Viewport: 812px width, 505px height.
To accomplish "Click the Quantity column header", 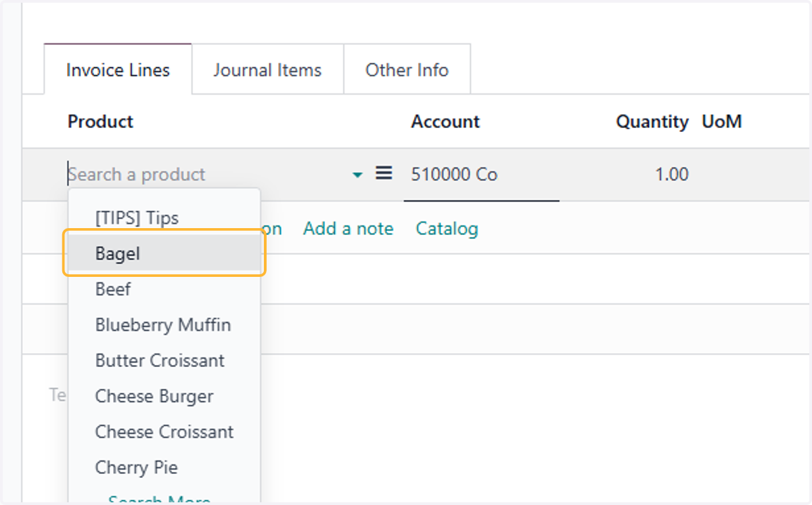I will pos(652,122).
